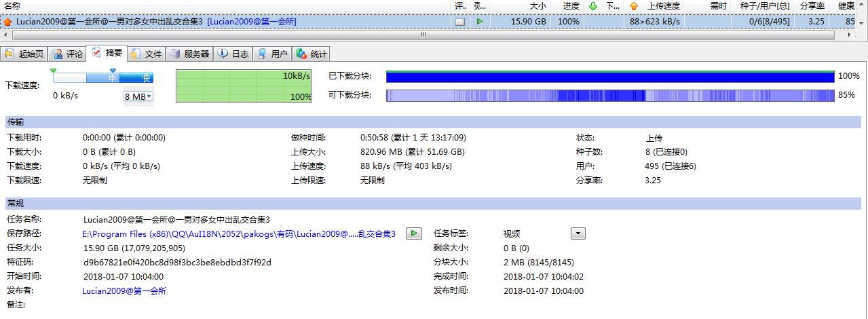Image resolution: width=868 pixels, height=319 pixels.
Task: Click the envelope comment icon in task row
Action: [x=460, y=22]
